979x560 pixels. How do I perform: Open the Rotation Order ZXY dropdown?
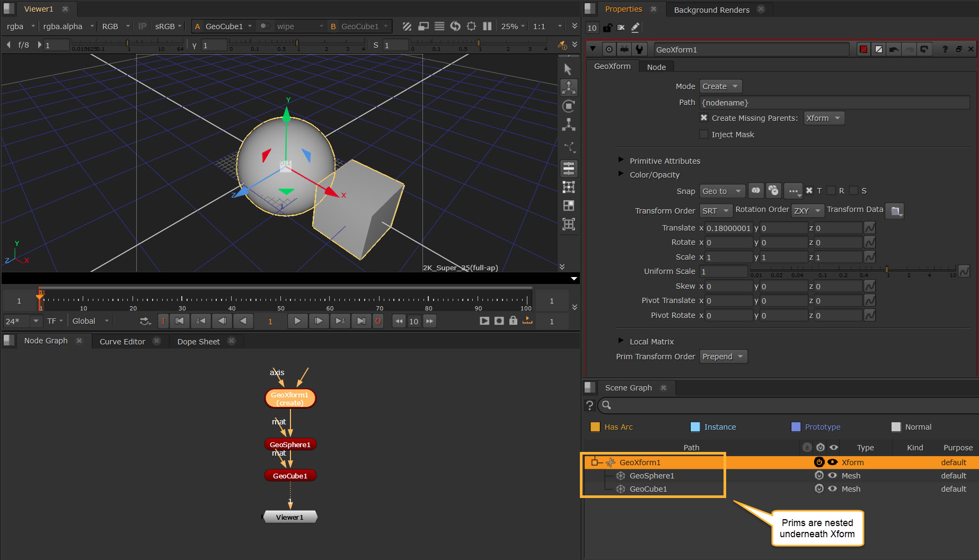click(807, 211)
